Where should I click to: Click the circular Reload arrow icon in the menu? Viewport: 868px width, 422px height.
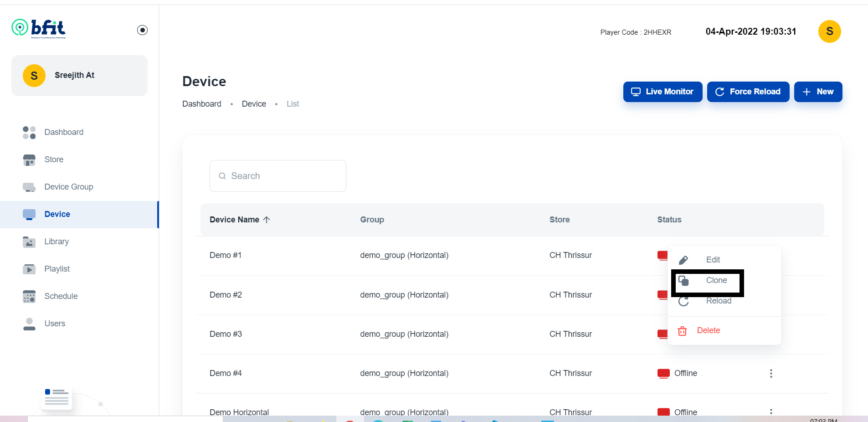[x=683, y=301]
